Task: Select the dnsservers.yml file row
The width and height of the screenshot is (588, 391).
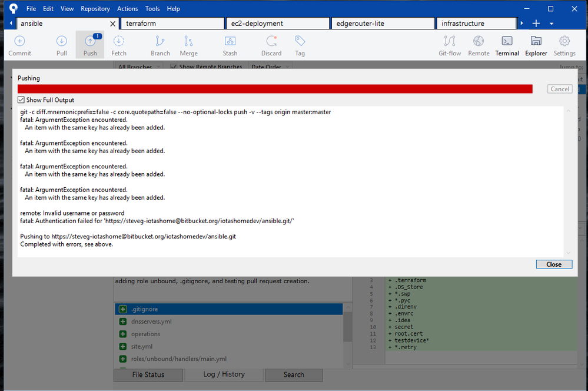Action: [x=229, y=322]
